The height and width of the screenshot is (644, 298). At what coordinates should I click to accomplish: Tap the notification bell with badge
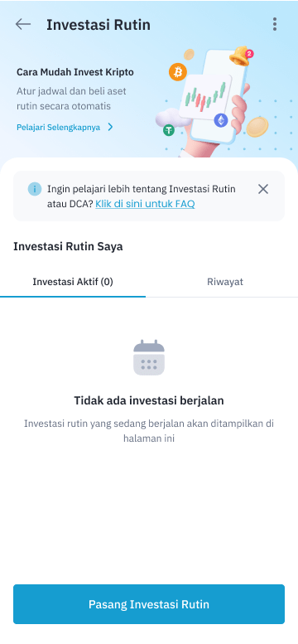(x=242, y=56)
